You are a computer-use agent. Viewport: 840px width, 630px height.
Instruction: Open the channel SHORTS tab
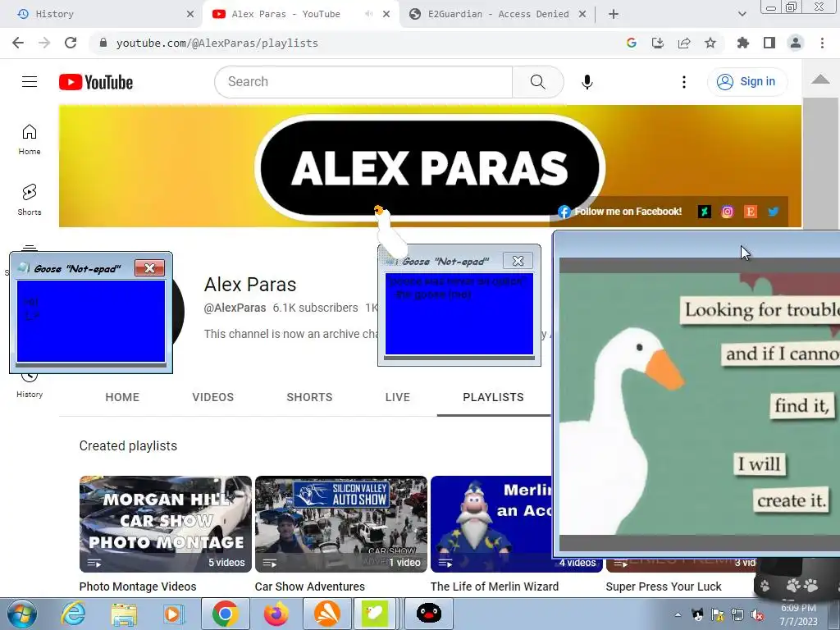(x=309, y=397)
